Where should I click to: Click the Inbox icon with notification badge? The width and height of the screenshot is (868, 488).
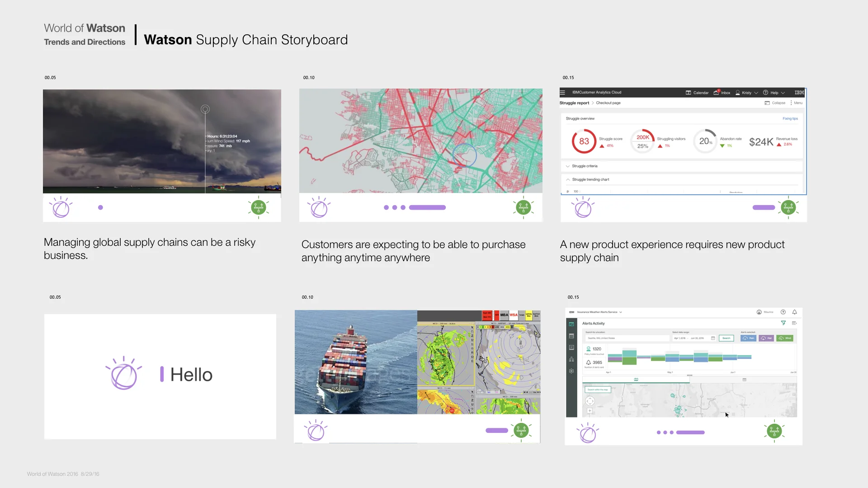tap(717, 92)
